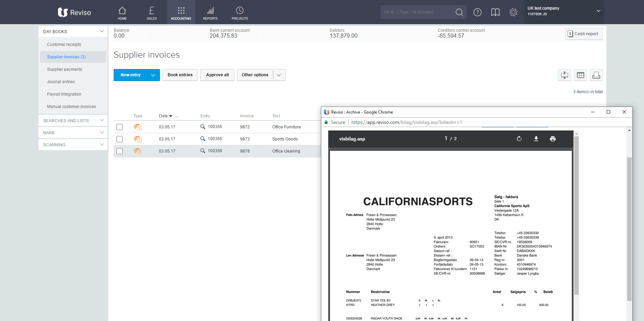Open the New entry dropdown arrow
Screen dimensions: 644x321
point(153,75)
